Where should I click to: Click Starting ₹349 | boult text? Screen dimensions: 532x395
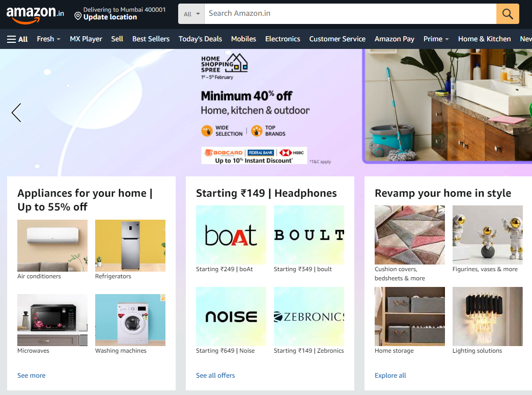(302, 269)
